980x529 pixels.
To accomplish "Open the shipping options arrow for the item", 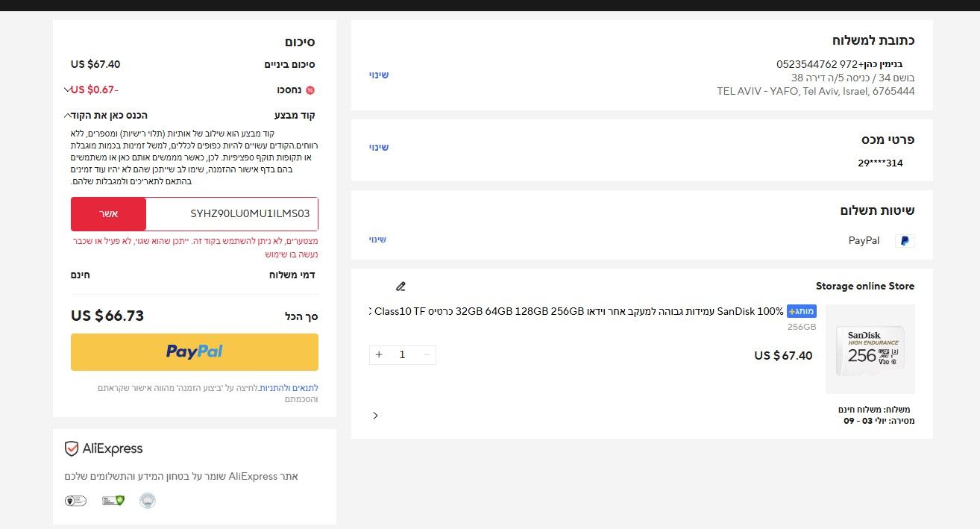I will click(375, 416).
